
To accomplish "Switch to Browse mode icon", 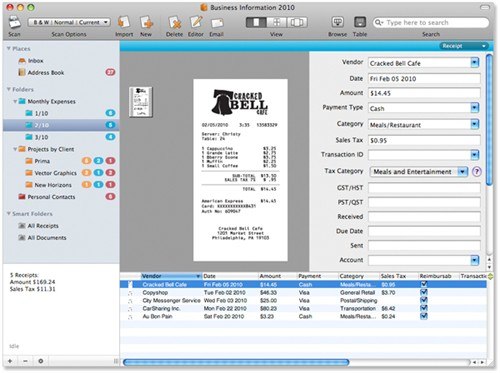I will click(337, 23).
